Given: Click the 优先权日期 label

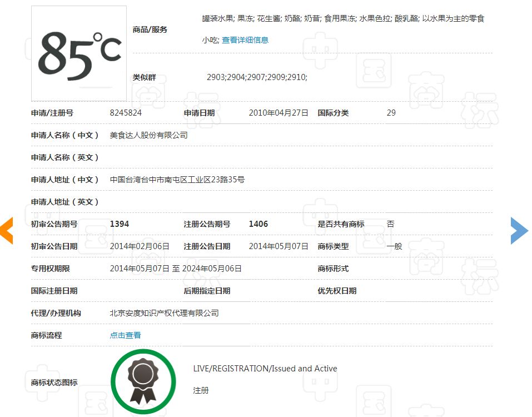Looking at the screenshot, I should (x=337, y=291).
